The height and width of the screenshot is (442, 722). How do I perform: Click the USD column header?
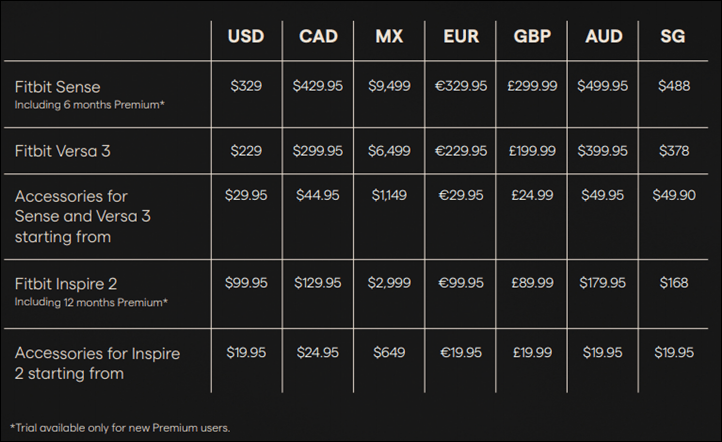point(246,36)
